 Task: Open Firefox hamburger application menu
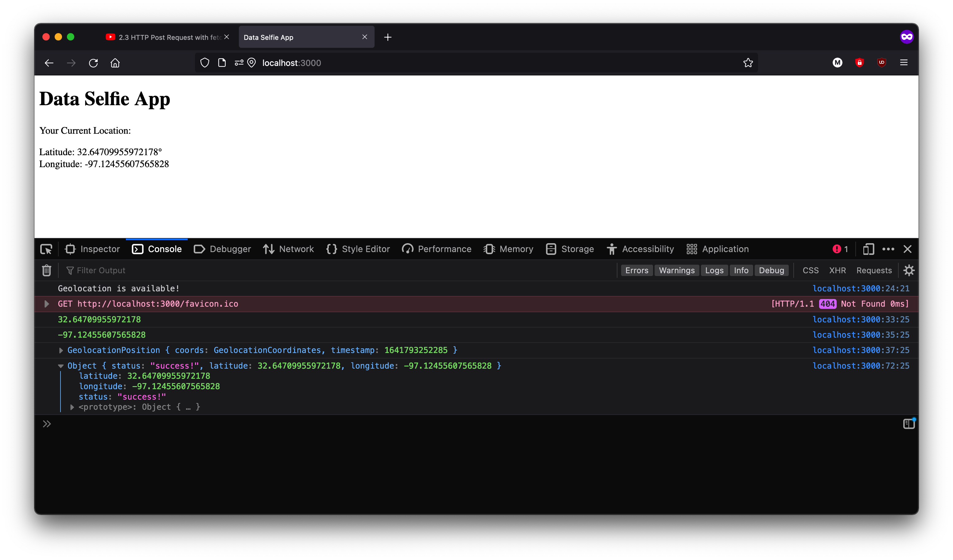[904, 63]
